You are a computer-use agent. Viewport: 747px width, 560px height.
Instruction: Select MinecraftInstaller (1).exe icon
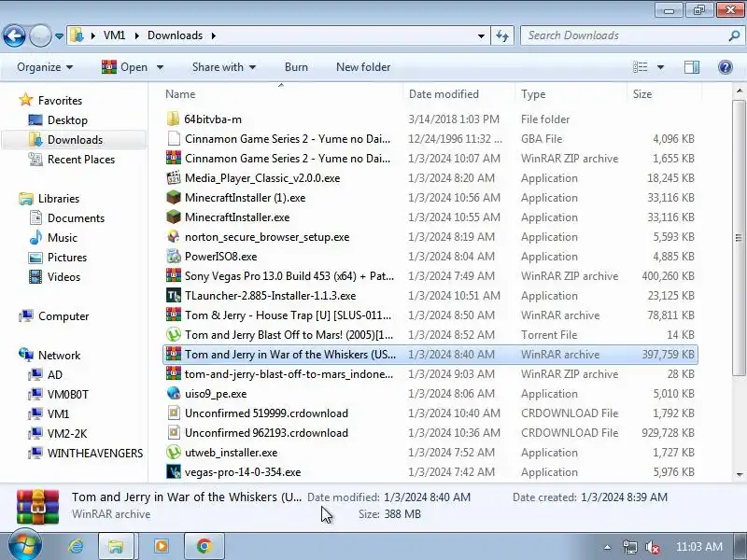[174, 197]
